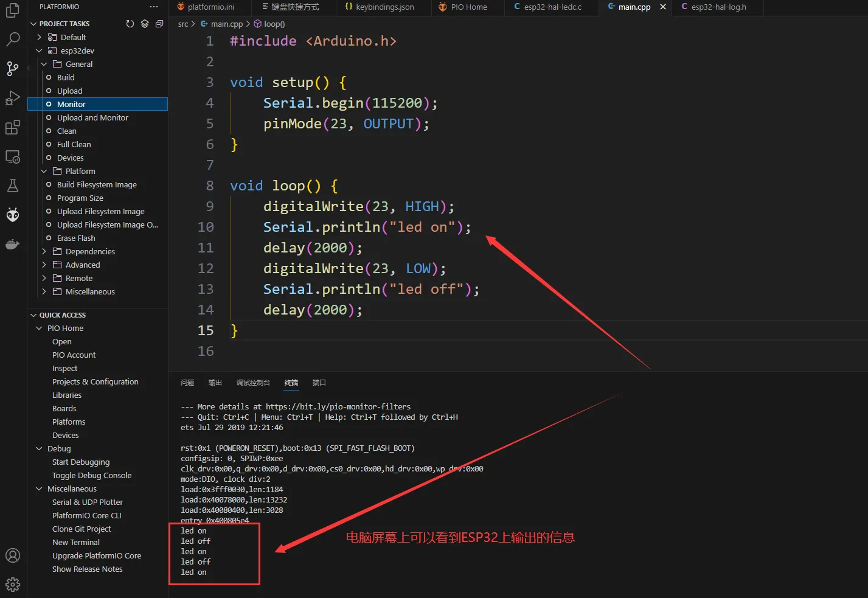The width and height of the screenshot is (868, 598).
Task: Open PlatformIO panel more actions menu
Action: (x=154, y=7)
